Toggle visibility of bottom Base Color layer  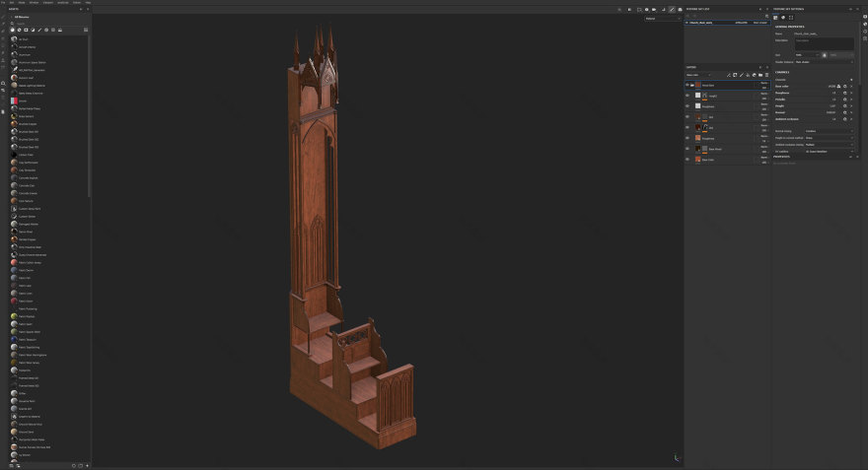click(x=687, y=160)
